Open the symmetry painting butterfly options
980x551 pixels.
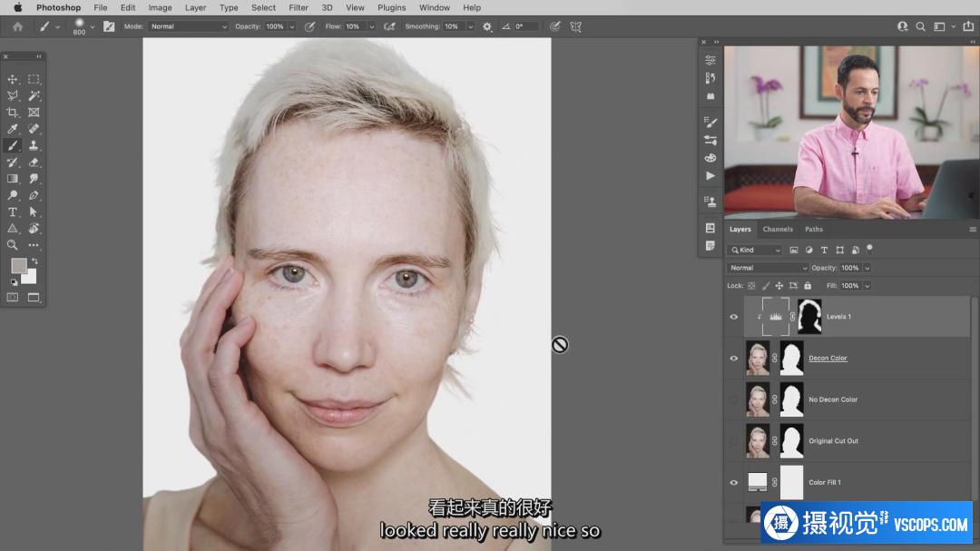coord(575,27)
